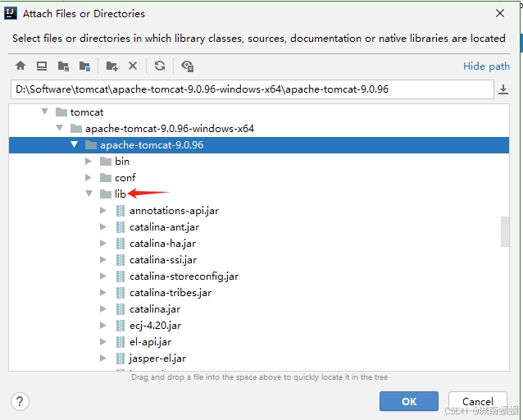The width and height of the screenshot is (523, 420).
Task: Collapse selected apache-tomcat-9.0.96 folder
Action: tap(75, 144)
